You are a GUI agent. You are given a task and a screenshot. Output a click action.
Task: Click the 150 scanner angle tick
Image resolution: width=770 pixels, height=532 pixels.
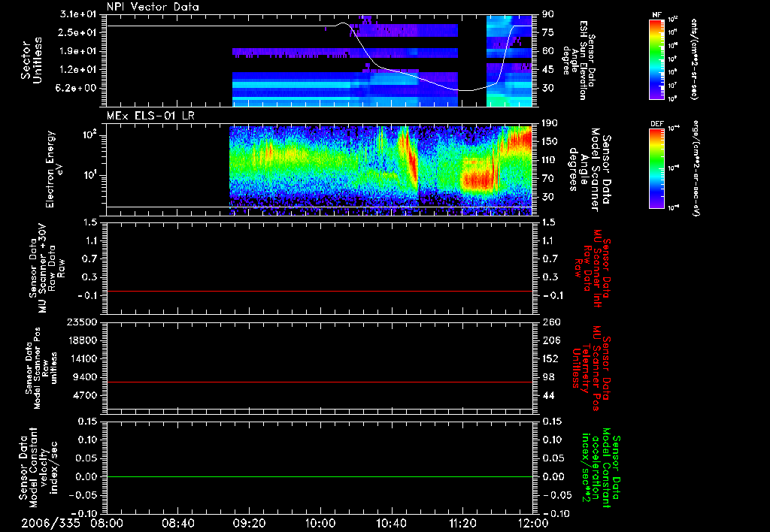pos(551,142)
